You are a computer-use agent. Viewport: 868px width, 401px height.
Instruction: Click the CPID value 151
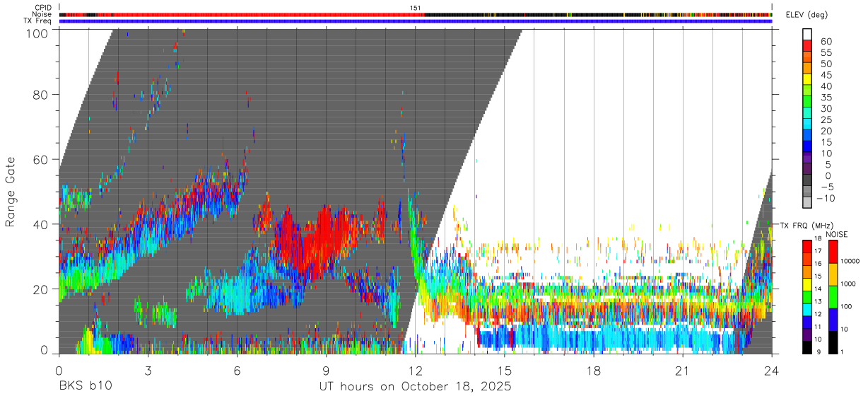416,8
